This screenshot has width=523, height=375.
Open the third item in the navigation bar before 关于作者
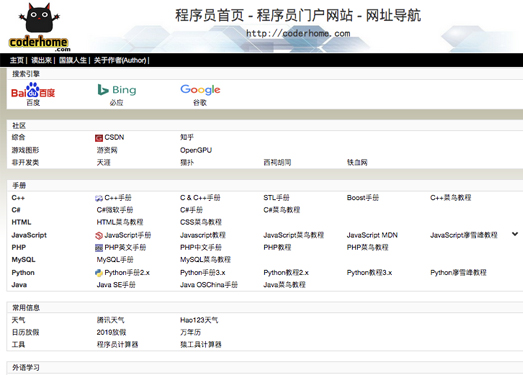tap(73, 60)
